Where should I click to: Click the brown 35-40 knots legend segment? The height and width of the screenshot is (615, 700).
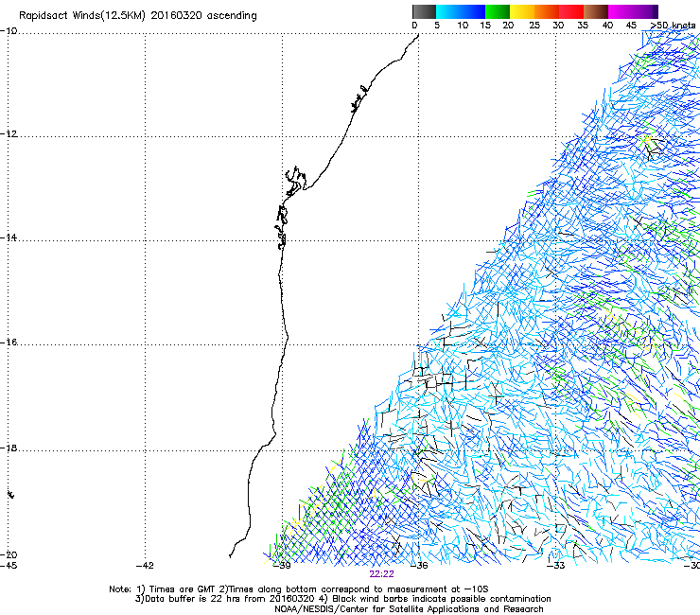point(596,11)
